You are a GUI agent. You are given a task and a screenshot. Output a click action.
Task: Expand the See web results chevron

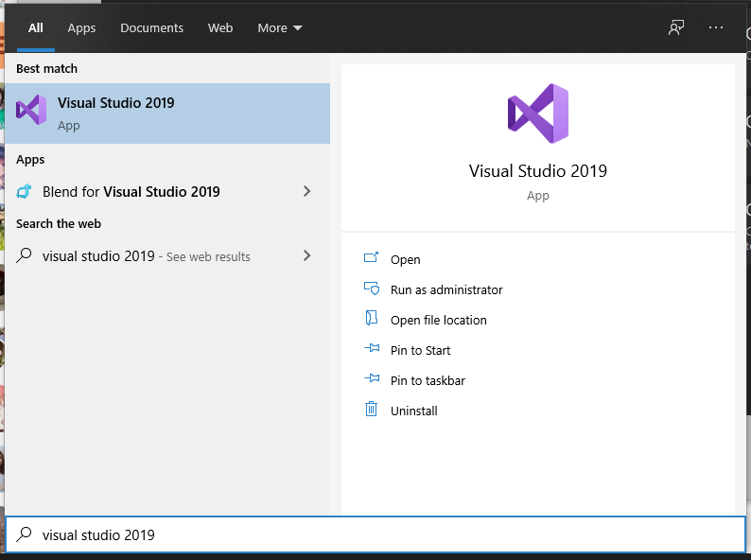(x=307, y=255)
